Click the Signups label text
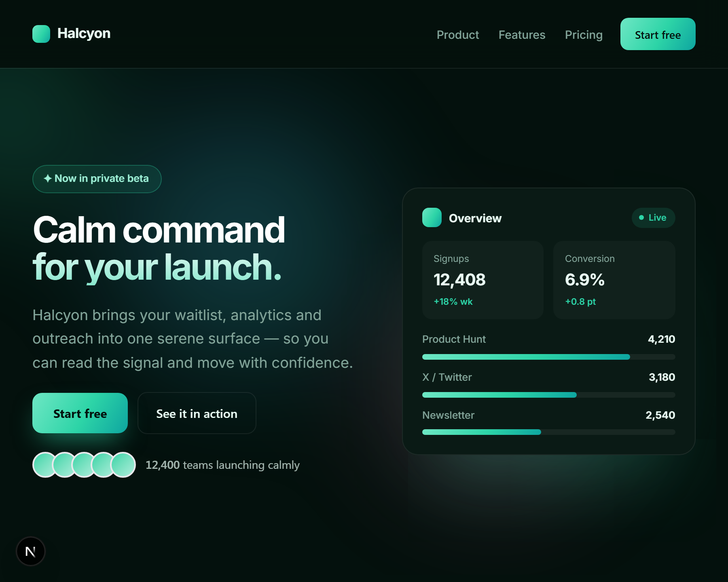The width and height of the screenshot is (728, 582). (451, 259)
